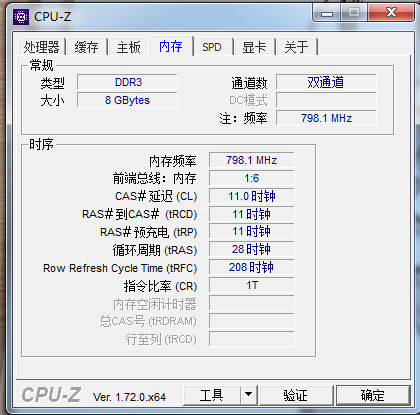Click the CPU-Z app icon in title bar
This screenshot has height=415, width=420.
coord(20,17)
